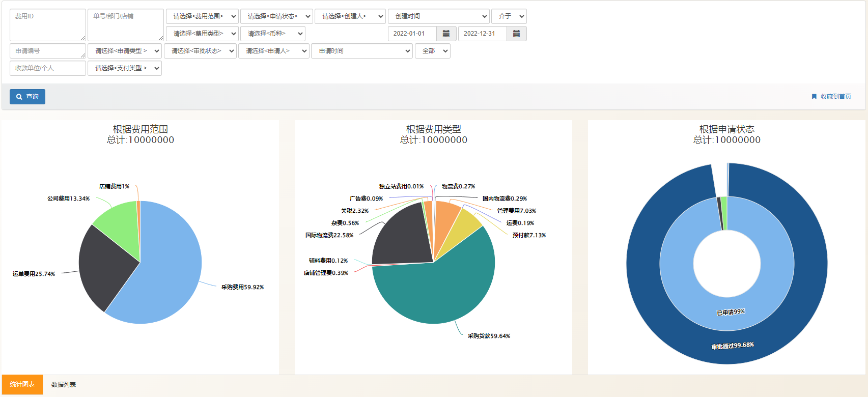Open the 请选择<费用类型> dropdown
This screenshot has height=397, width=868.
coord(202,34)
